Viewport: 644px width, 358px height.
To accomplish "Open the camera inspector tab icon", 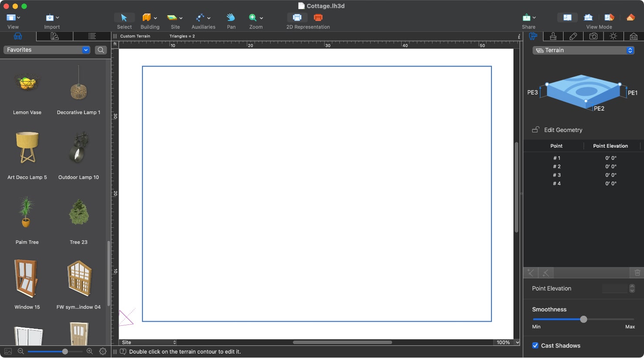I will (x=593, y=36).
